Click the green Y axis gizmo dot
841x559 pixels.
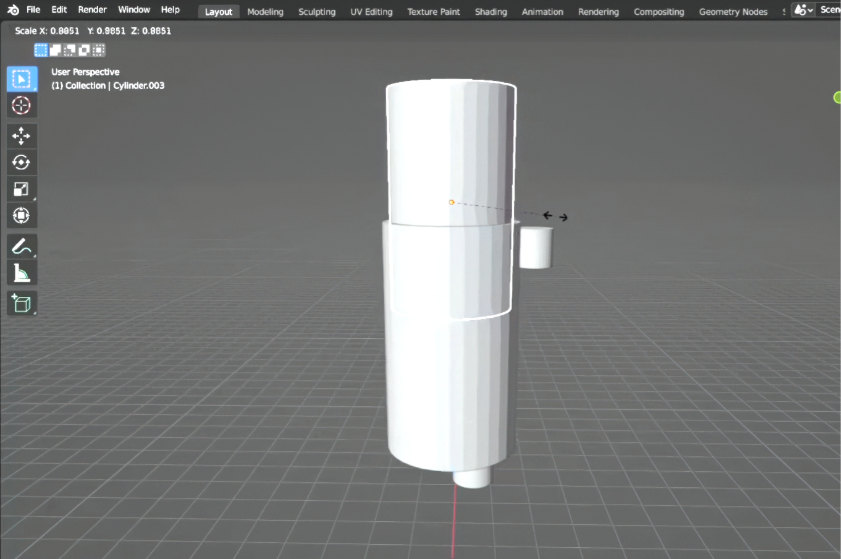(x=837, y=97)
